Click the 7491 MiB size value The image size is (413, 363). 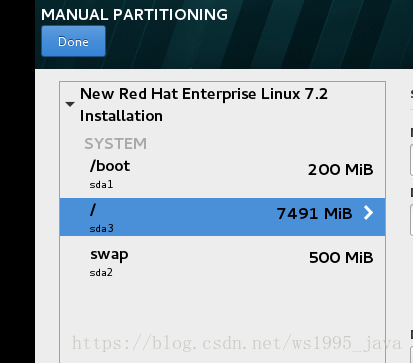click(314, 214)
